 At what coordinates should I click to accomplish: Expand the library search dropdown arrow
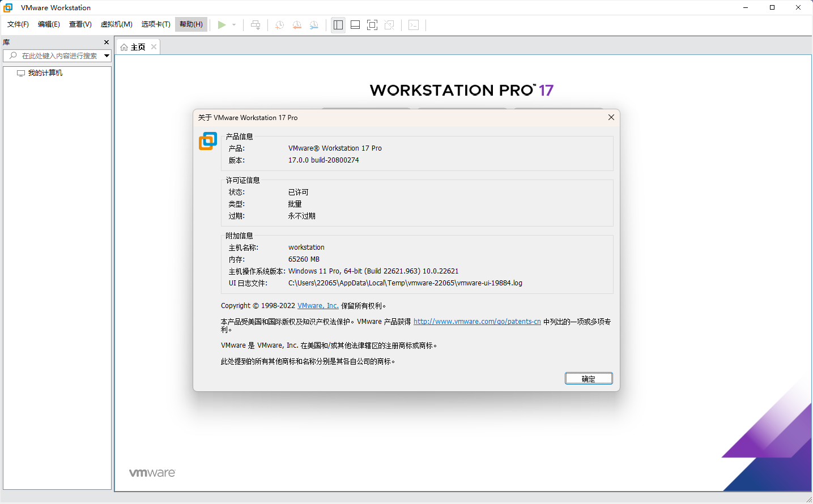107,55
